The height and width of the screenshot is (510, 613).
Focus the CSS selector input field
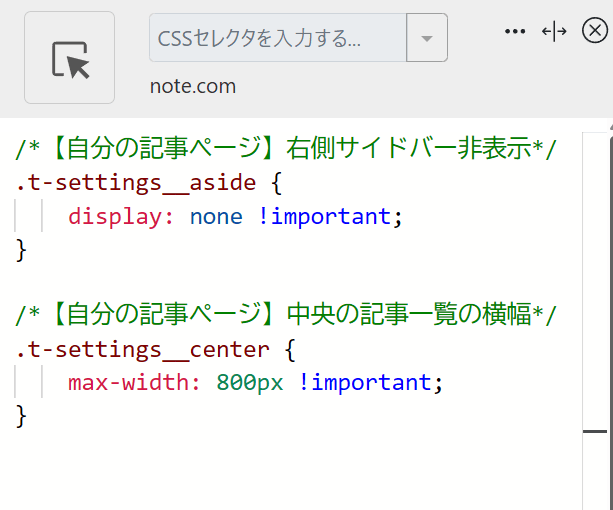[x=277, y=39]
